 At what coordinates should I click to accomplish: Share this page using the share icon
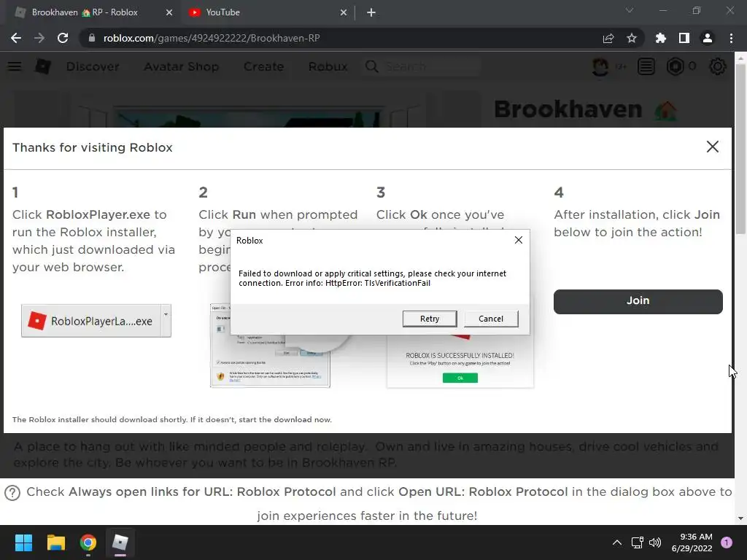tap(608, 38)
